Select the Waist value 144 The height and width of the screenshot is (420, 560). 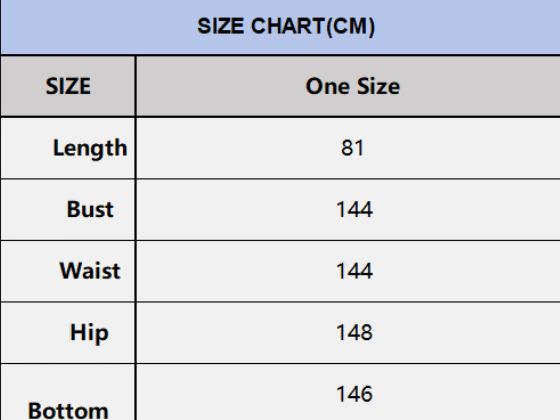(x=354, y=270)
